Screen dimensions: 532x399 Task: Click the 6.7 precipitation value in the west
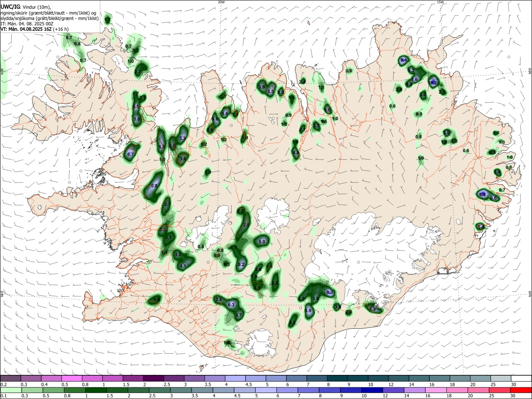point(130,154)
